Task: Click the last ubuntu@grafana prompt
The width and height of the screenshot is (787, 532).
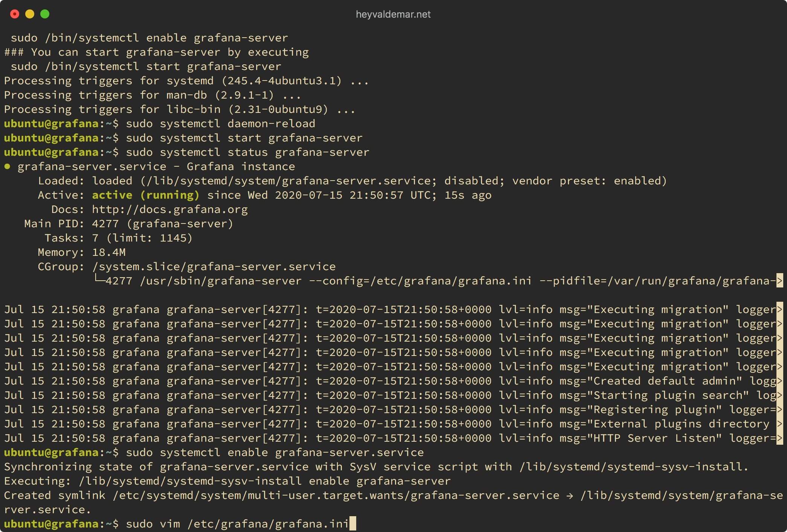Action: coord(61,524)
